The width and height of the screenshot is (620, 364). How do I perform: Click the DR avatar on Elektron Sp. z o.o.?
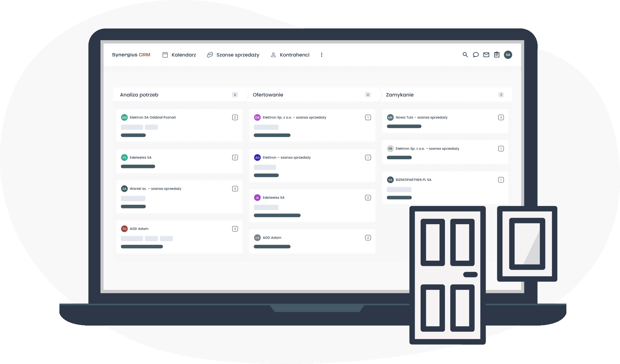point(257,118)
